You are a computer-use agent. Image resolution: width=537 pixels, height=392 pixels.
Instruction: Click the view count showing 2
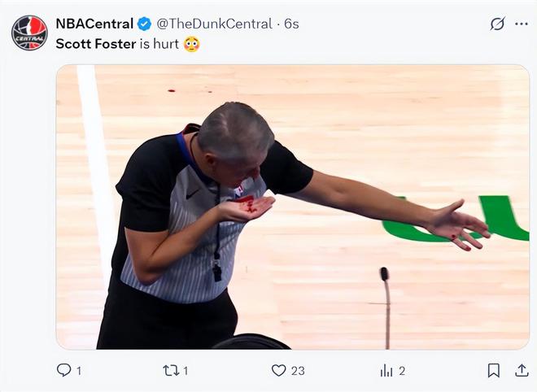[x=402, y=370]
